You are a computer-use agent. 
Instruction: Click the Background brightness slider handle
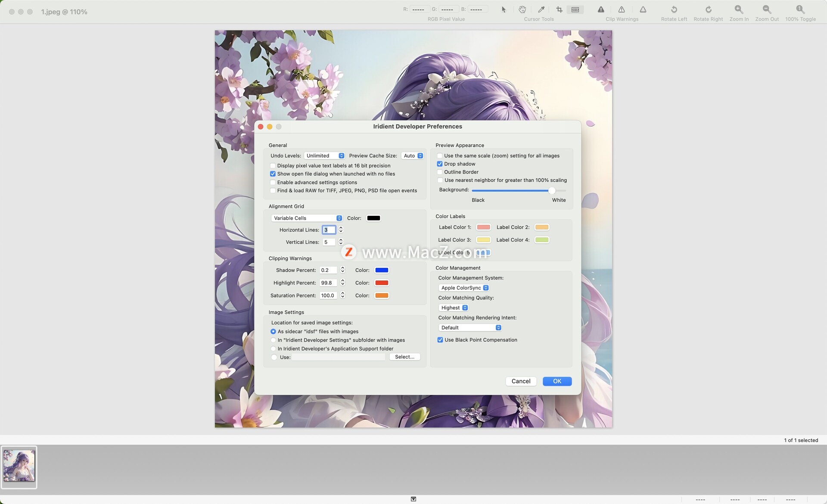pos(552,190)
